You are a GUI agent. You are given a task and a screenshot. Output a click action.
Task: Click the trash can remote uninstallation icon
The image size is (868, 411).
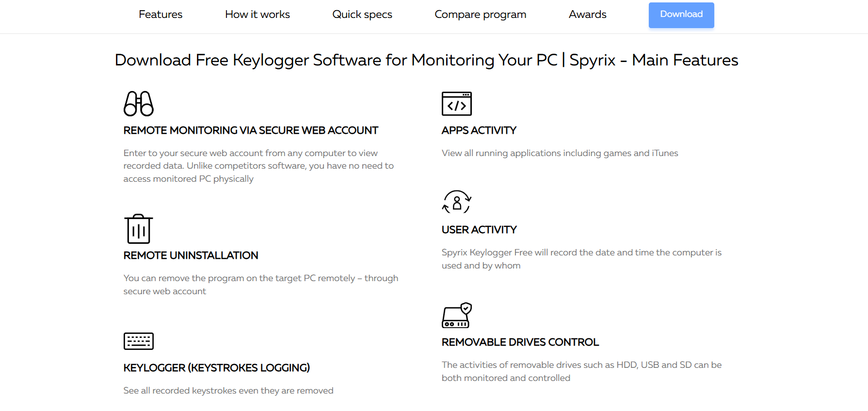[x=139, y=229]
